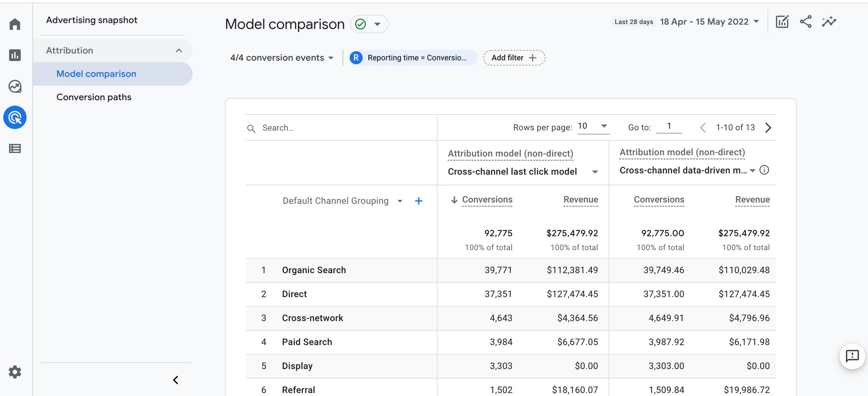Open the Home icon in sidebar
The height and width of the screenshot is (396, 868).
(15, 24)
